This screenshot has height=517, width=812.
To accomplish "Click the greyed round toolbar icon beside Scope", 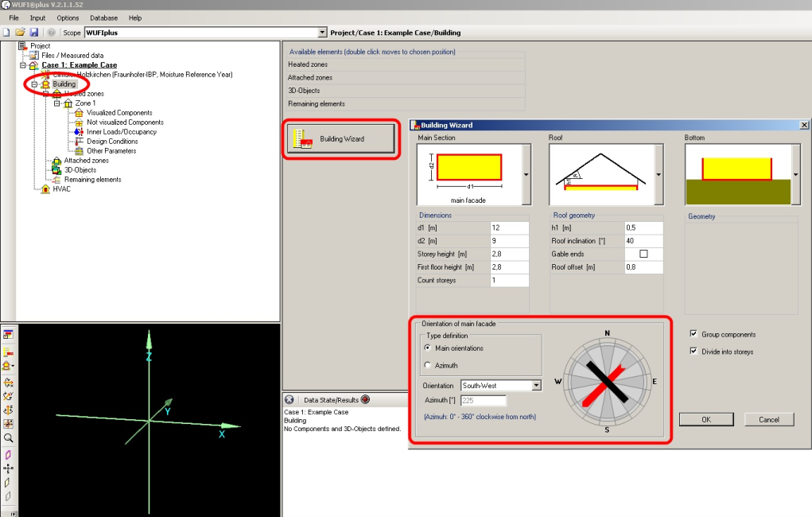I will pyautogui.click(x=51, y=32).
